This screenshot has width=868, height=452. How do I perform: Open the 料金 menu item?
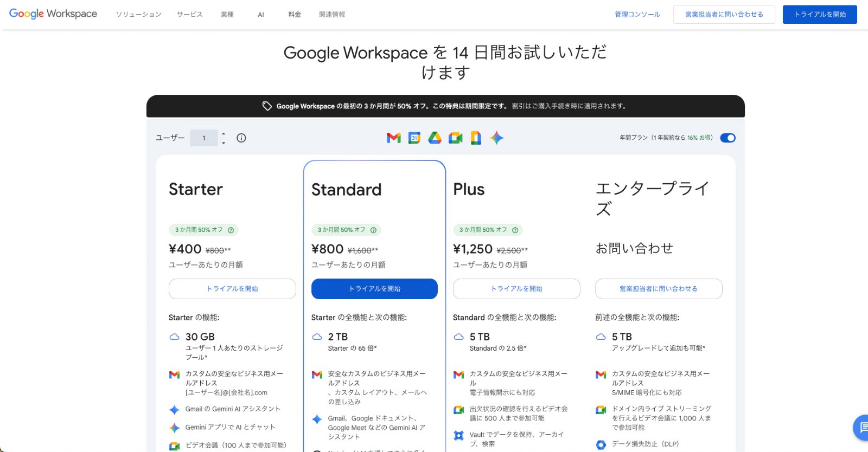(295, 15)
